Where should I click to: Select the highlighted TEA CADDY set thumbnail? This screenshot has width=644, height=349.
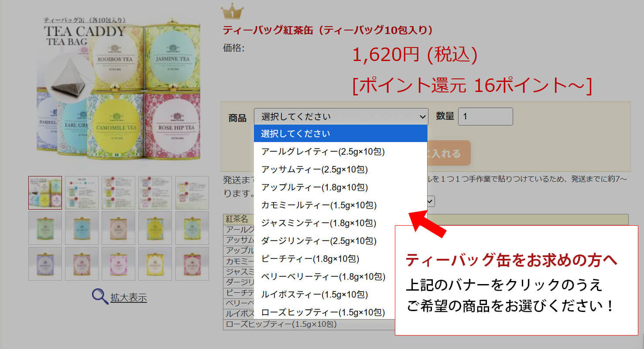click(45, 193)
